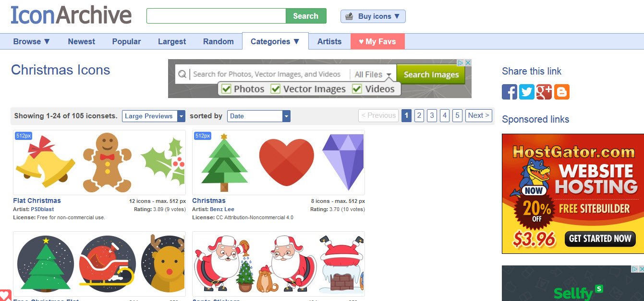Go to the Newest tab
Screen dimensions: 644x301
point(82,41)
